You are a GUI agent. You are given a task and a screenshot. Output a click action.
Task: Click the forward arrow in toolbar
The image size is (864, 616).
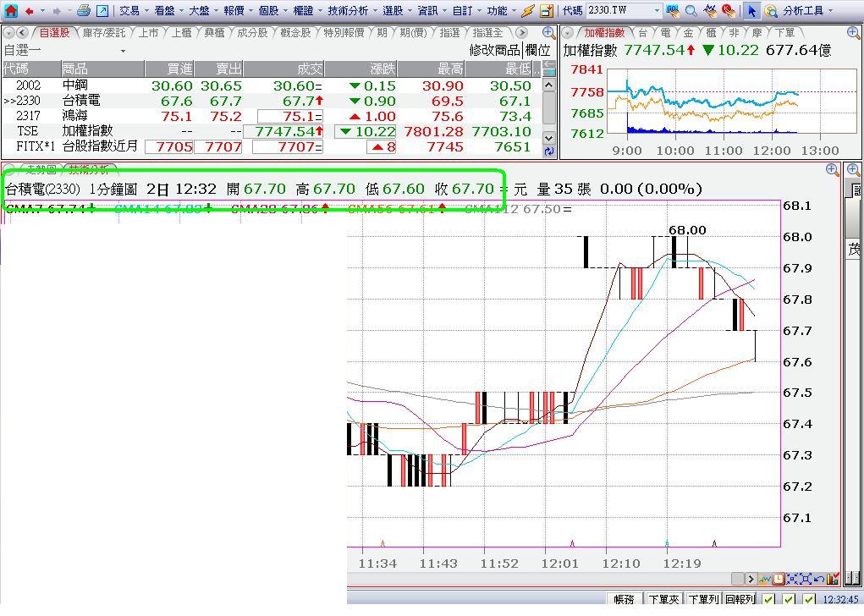pos(57,10)
